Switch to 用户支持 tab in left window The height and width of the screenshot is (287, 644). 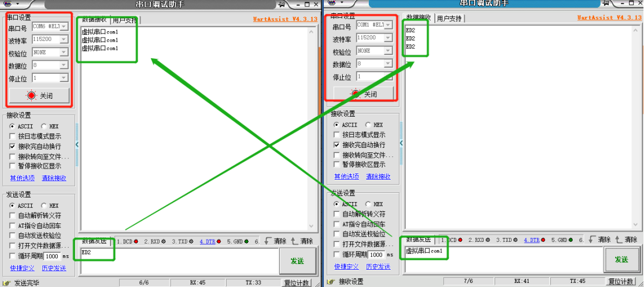coord(125,20)
